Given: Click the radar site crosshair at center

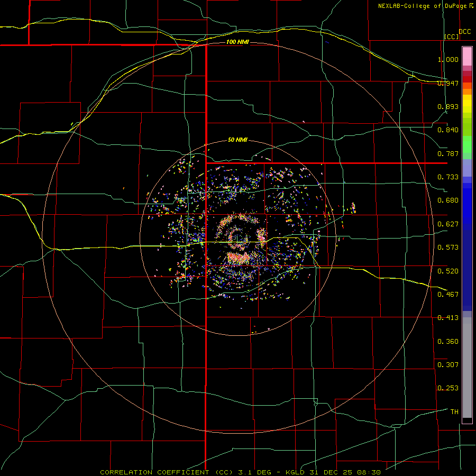Looking at the screenshot, I should click(237, 239).
